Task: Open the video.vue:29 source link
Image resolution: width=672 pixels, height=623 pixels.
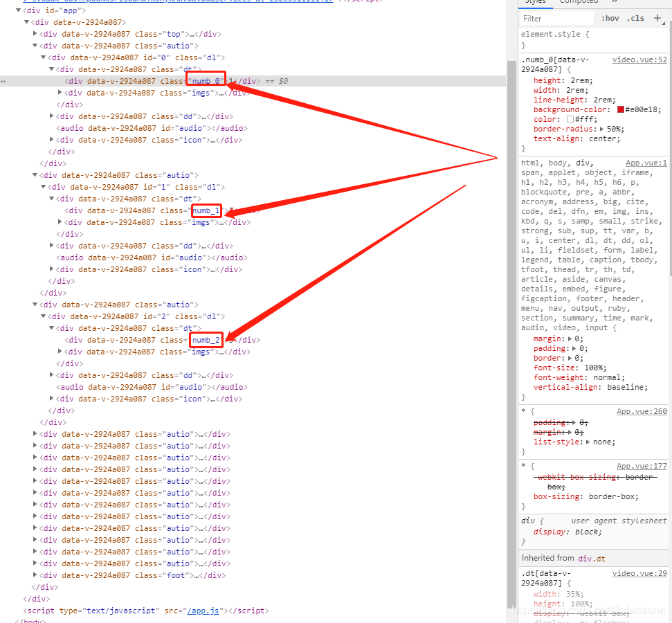Action: (639, 573)
